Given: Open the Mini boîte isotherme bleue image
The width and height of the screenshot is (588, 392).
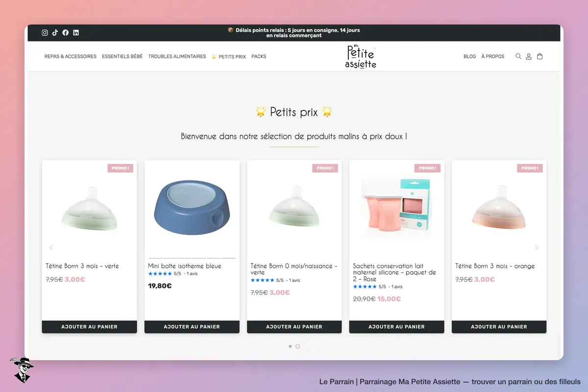Looking at the screenshot, I should pyautogui.click(x=192, y=208).
